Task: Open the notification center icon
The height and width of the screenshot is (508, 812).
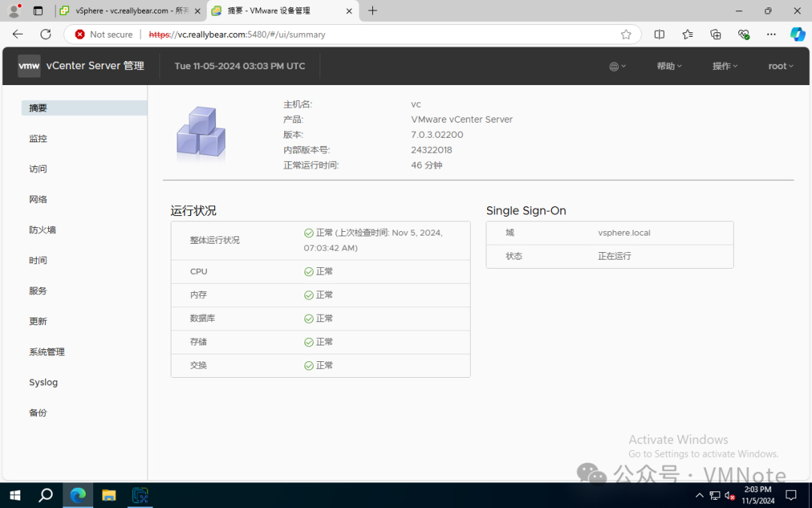Action: 791,495
